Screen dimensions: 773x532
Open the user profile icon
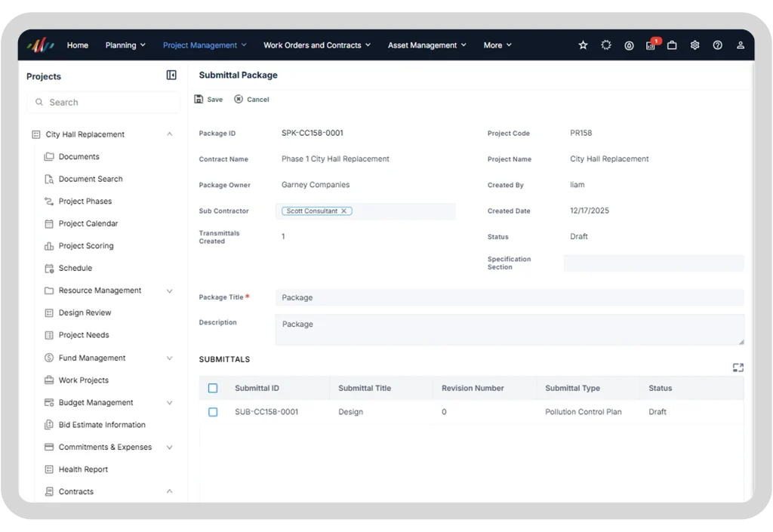pyautogui.click(x=740, y=45)
